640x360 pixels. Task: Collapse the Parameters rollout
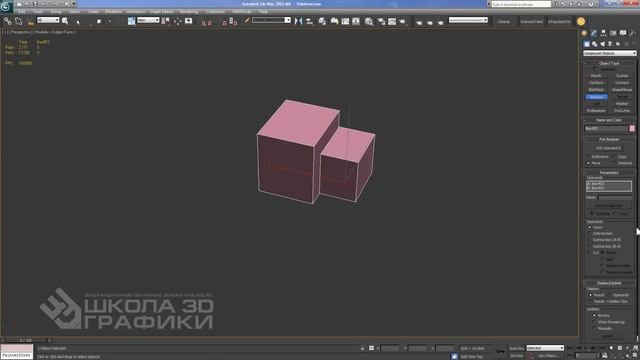tap(609, 173)
